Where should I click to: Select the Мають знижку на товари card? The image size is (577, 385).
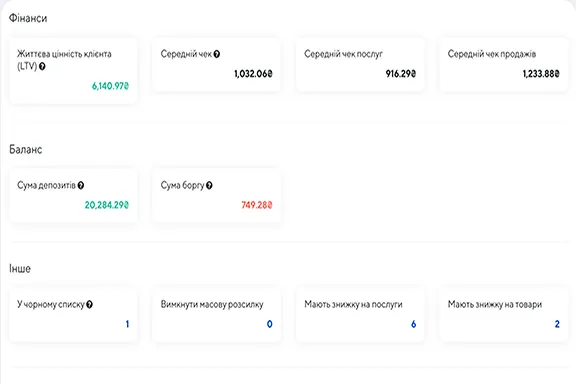(504, 315)
